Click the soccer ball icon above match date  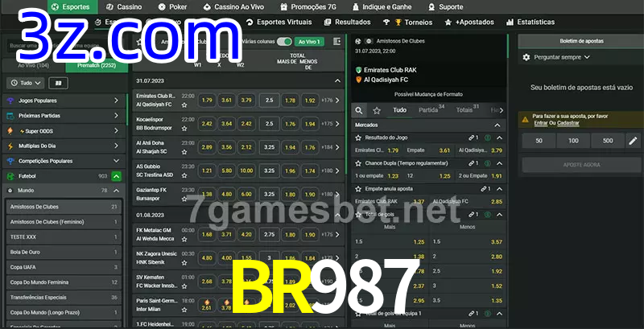pos(358,41)
